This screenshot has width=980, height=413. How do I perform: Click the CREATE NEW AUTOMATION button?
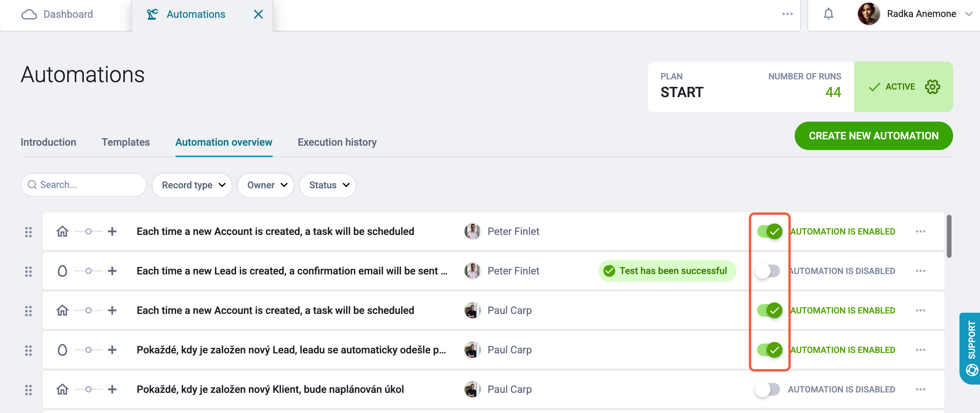[874, 136]
